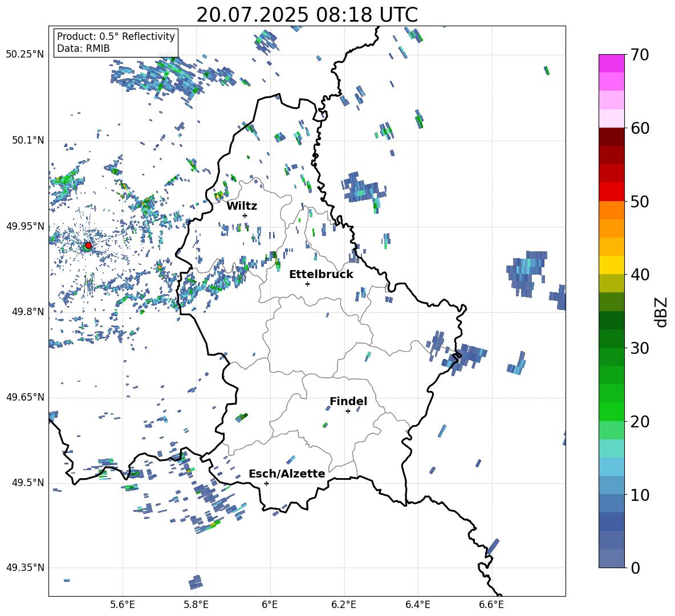The height and width of the screenshot is (616, 675).
Task: Click the colorbar tick label 10
Action: [640, 495]
